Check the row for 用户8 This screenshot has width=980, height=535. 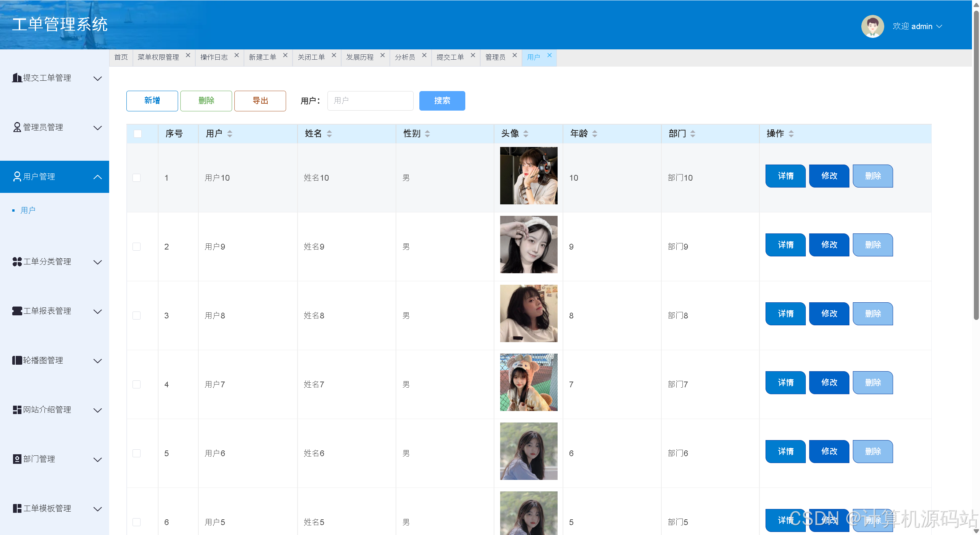[136, 315]
